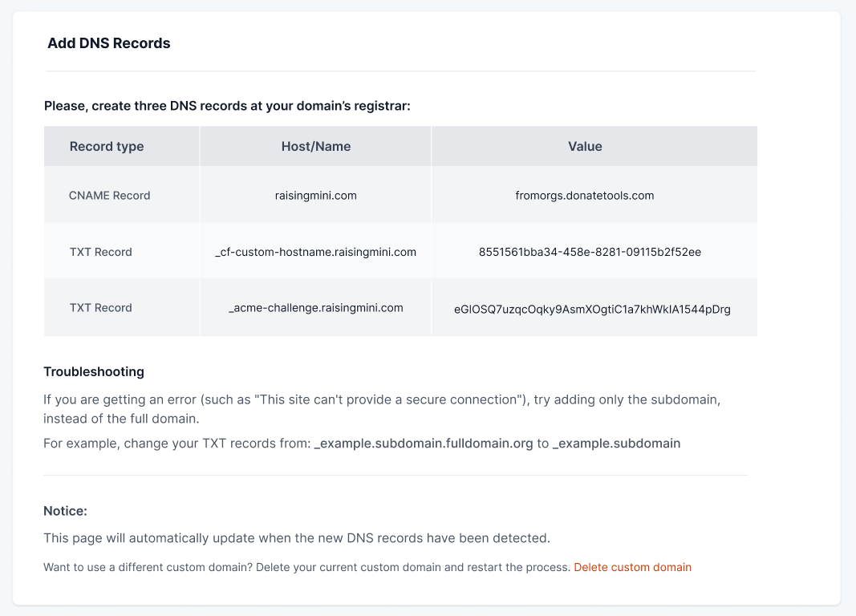Click the Add DNS Records heading
This screenshot has width=856, height=616.
(109, 43)
